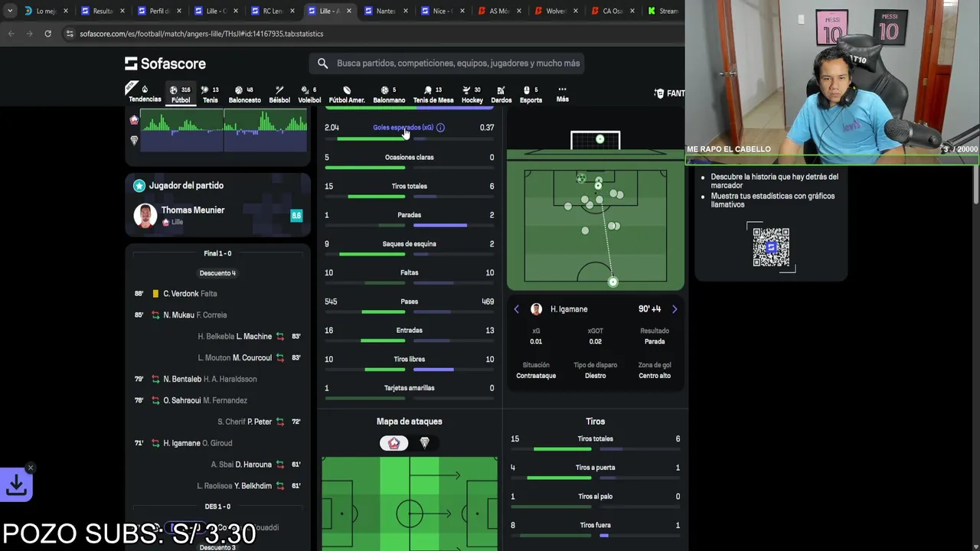Image resolution: width=980 pixels, height=551 pixels.
Task: Click M. Courcoul substitution icon
Action: [x=279, y=358]
